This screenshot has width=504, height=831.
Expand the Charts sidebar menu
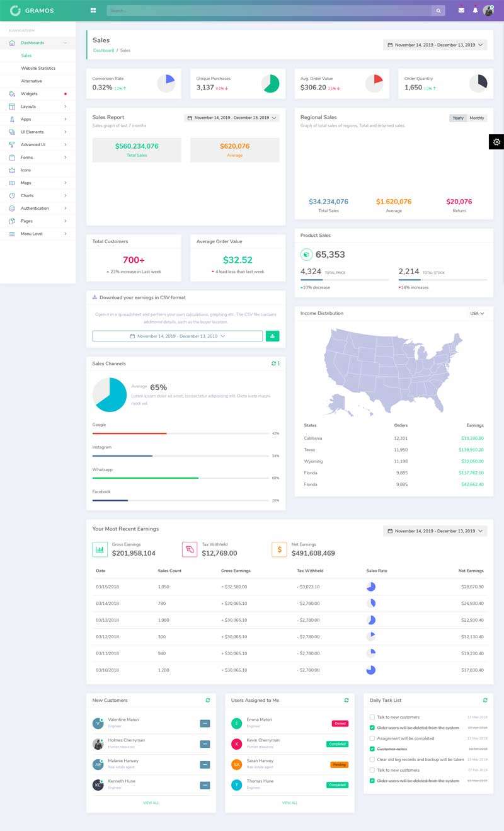tap(38, 195)
